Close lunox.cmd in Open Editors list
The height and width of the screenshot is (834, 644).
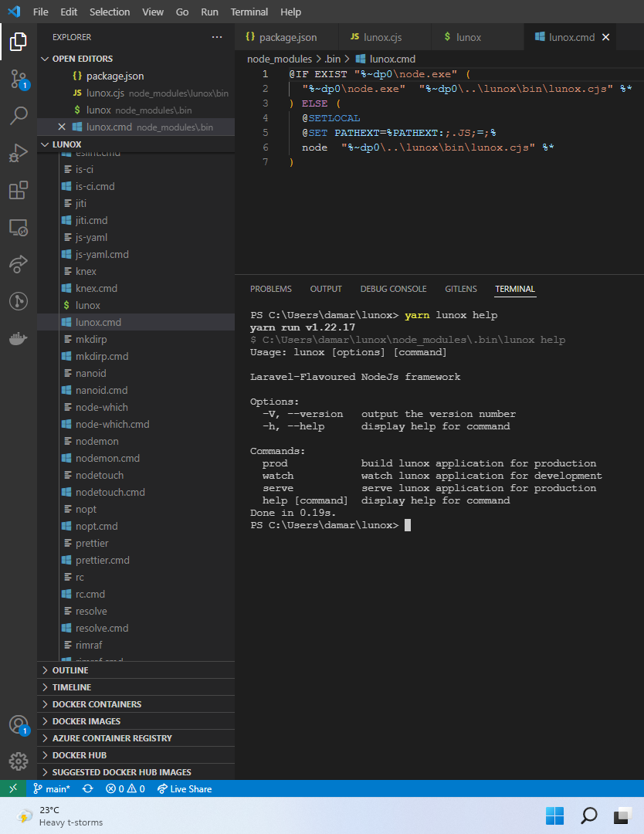pos(62,127)
